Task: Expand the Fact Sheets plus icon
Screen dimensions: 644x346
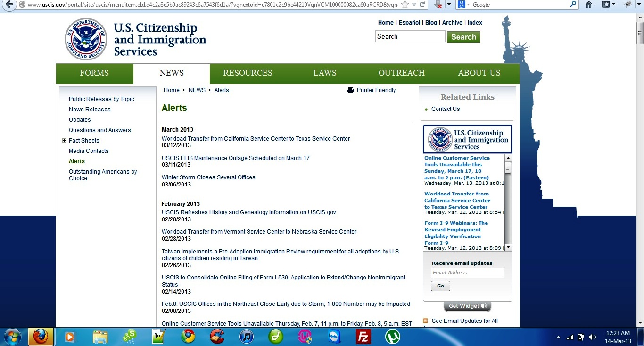Action: 64,140
